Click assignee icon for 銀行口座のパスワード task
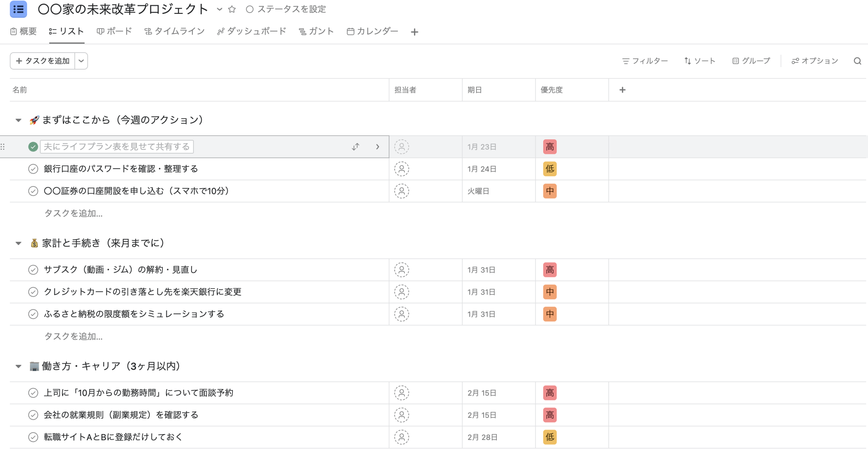This screenshot has width=868, height=451. tap(401, 169)
